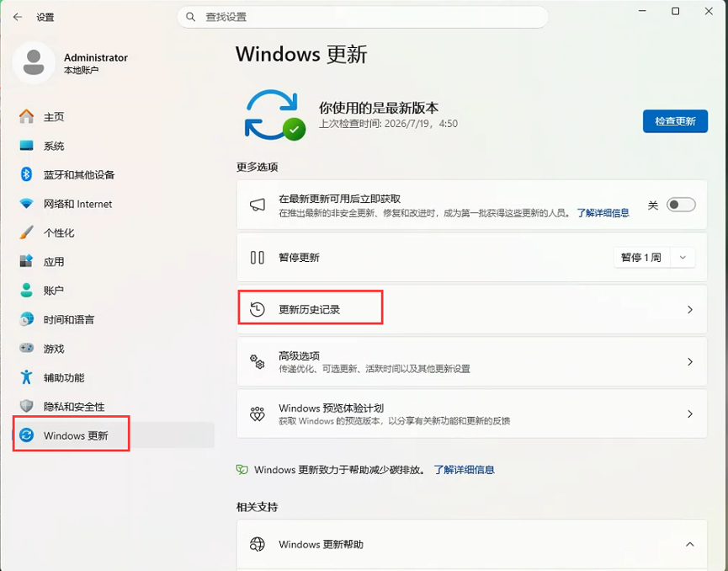Click the 查找设置 search field
The height and width of the screenshot is (571, 728).
[x=363, y=17]
